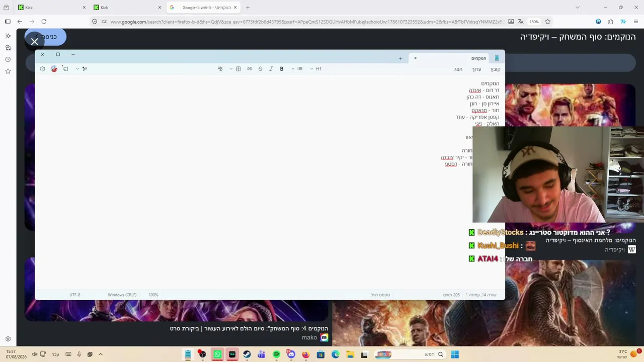Expand the heading style dropdown arrow
The image size is (644, 362).
point(311,69)
